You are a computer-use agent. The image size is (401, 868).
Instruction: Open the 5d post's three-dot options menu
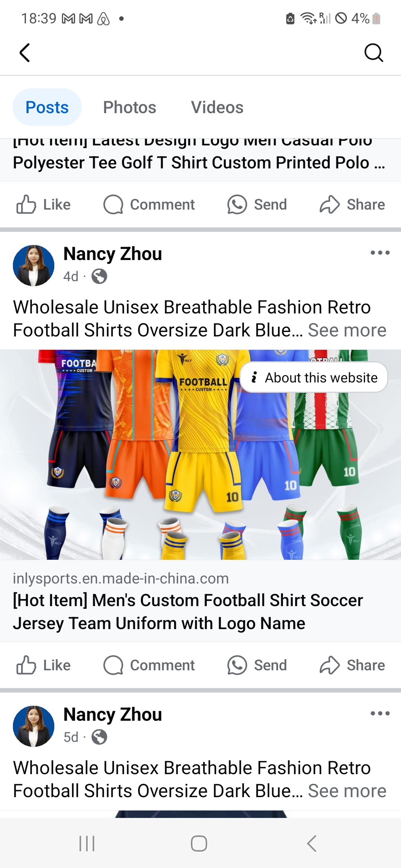pos(380,713)
